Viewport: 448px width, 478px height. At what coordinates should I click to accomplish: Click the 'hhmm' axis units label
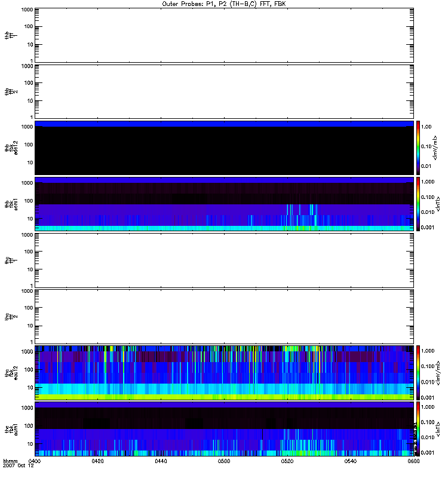click(11, 462)
